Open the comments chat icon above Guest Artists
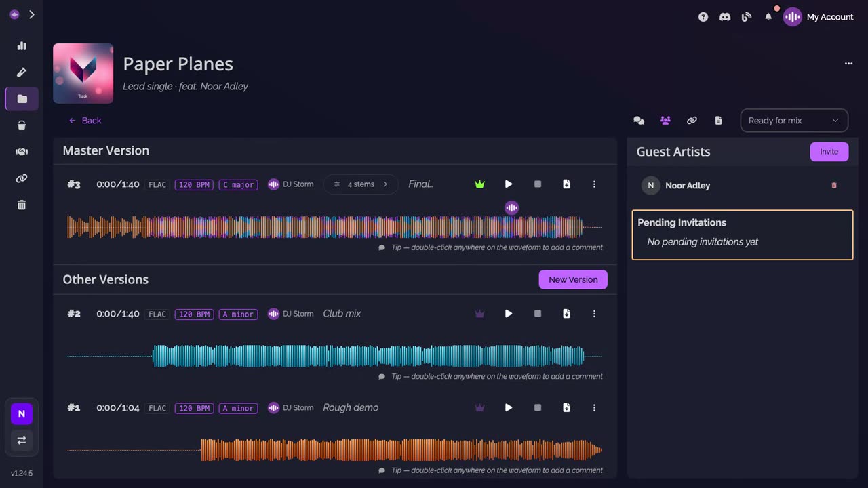 [639, 121]
